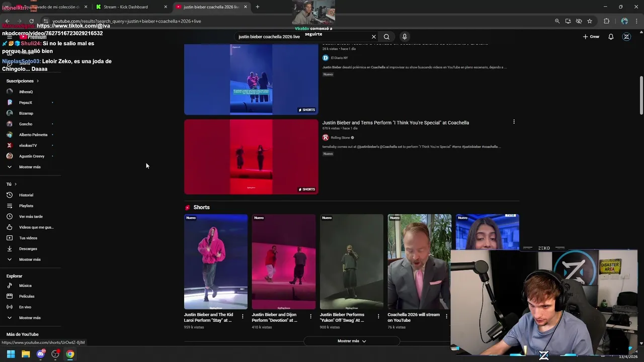The image size is (644, 362).
Task: Click the Chrome profile avatar
Action: pos(624,21)
